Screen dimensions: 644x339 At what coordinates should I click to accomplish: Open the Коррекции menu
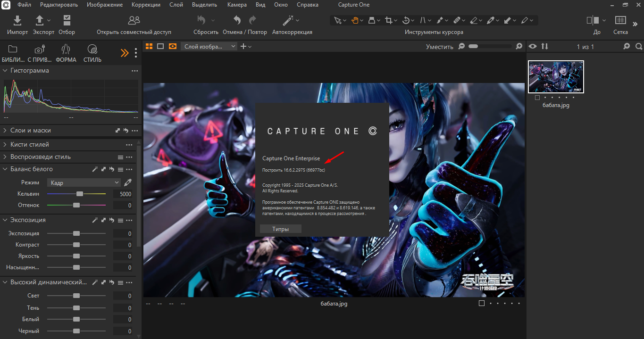(146, 5)
